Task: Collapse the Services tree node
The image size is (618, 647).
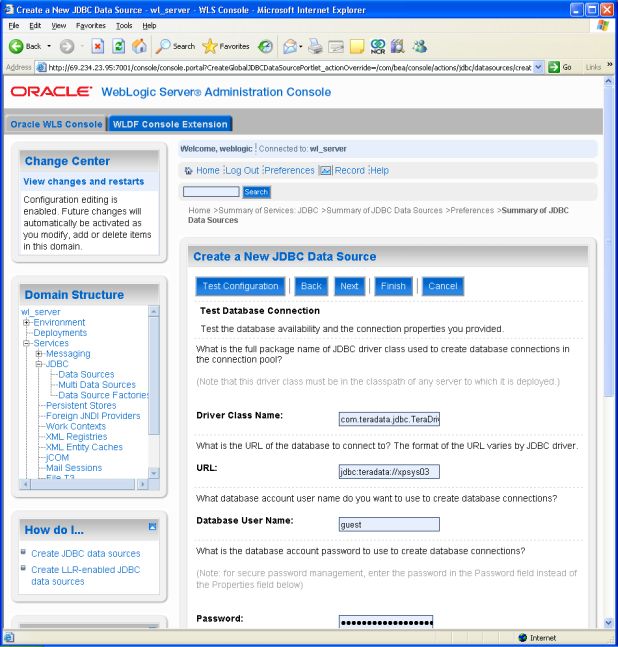Action: click(27, 343)
